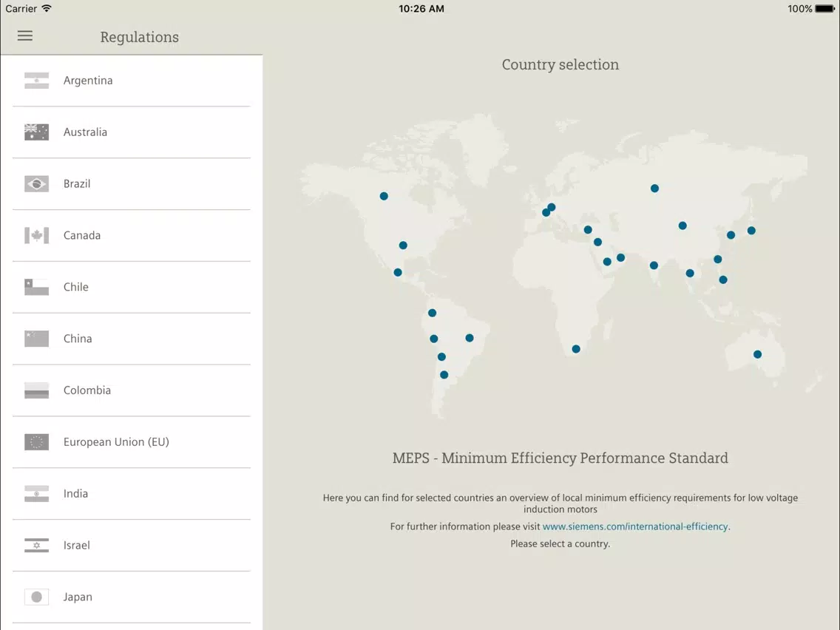The height and width of the screenshot is (630, 840).
Task: Click the map dot over Australia
Action: (x=757, y=354)
